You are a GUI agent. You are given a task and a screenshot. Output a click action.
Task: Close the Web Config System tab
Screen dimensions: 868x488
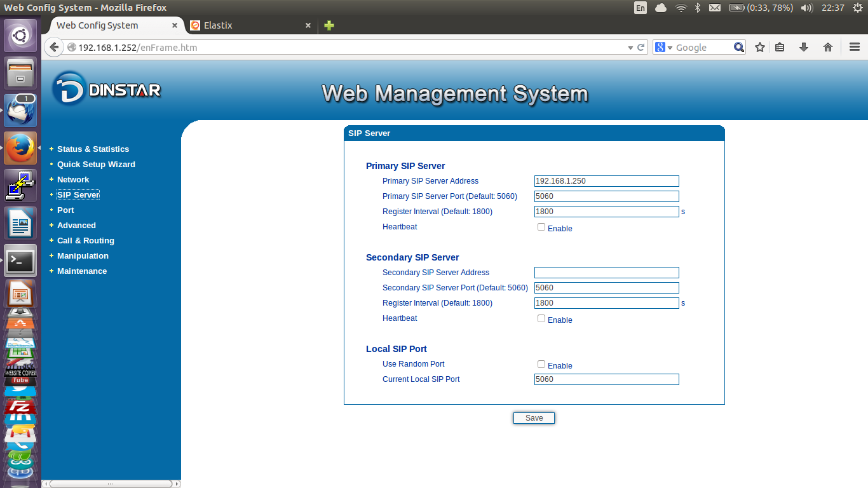tap(175, 25)
